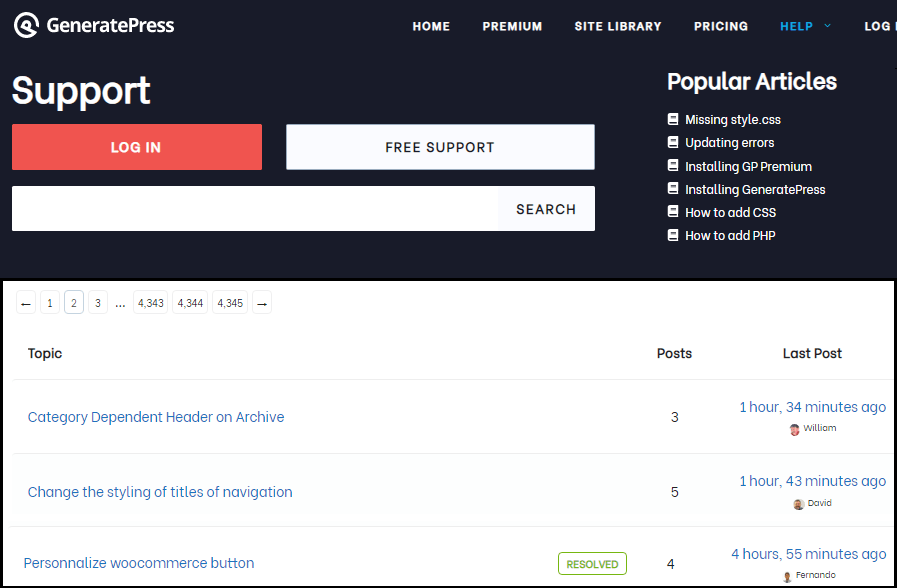Open the SITE LIBRARY menu item

618,26
